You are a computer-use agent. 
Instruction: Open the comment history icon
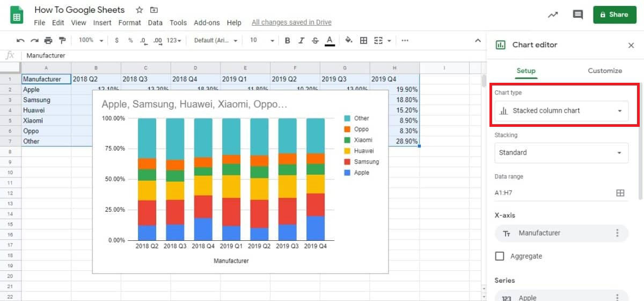(577, 15)
